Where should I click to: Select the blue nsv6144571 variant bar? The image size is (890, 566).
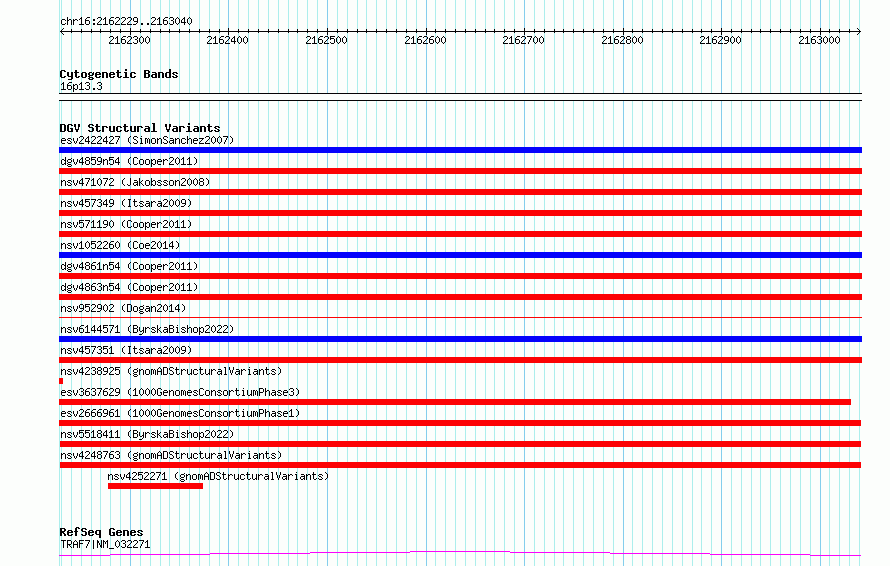click(x=460, y=339)
